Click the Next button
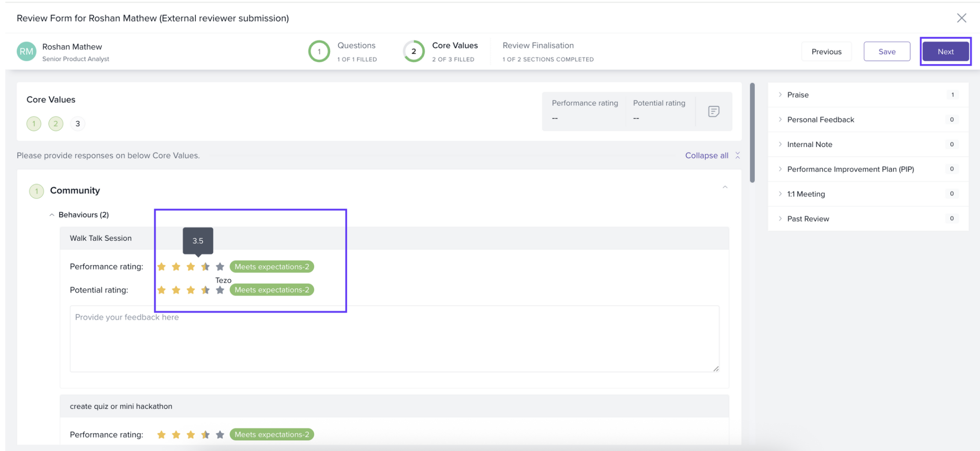 click(x=945, y=51)
